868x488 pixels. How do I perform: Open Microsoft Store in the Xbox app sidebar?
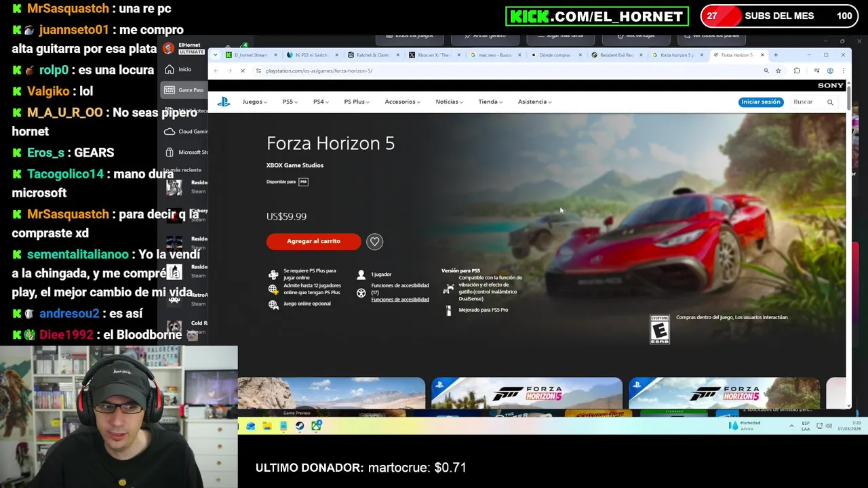(x=185, y=152)
